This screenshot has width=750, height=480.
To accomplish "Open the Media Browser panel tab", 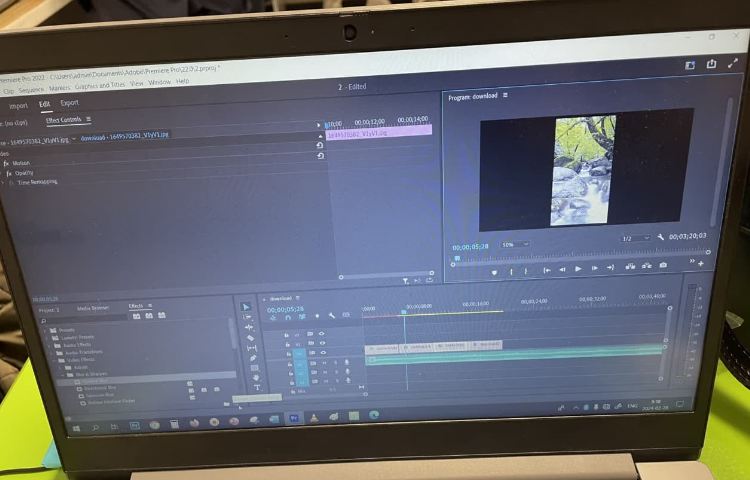I will pyautogui.click(x=94, y=306).
